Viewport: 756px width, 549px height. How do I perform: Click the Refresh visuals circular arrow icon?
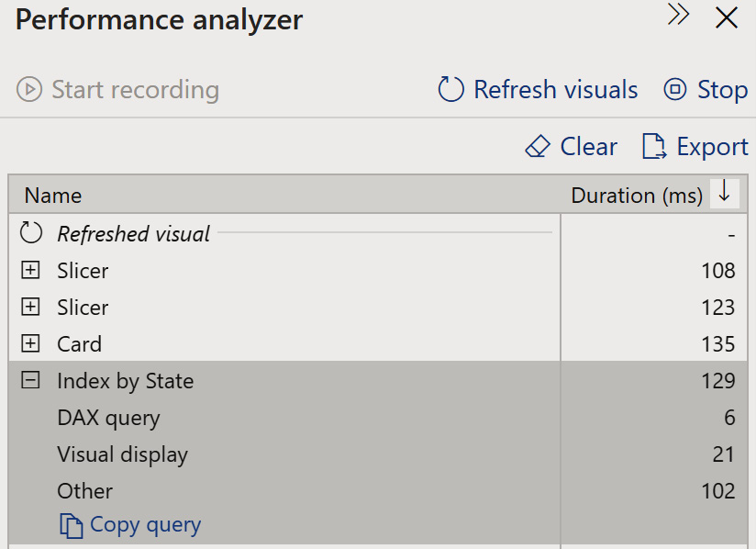tap(451, 90)
